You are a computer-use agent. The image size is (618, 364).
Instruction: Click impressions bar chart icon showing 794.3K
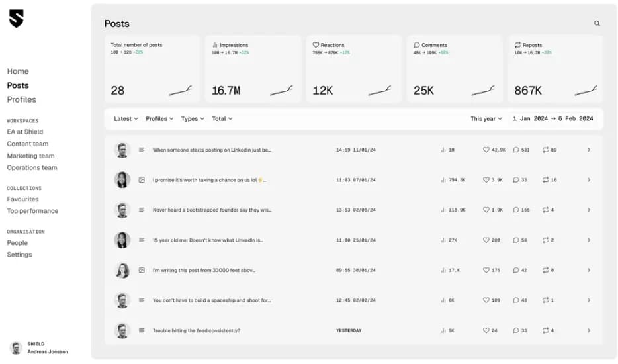pyautogui.click(x=443, y=180)
